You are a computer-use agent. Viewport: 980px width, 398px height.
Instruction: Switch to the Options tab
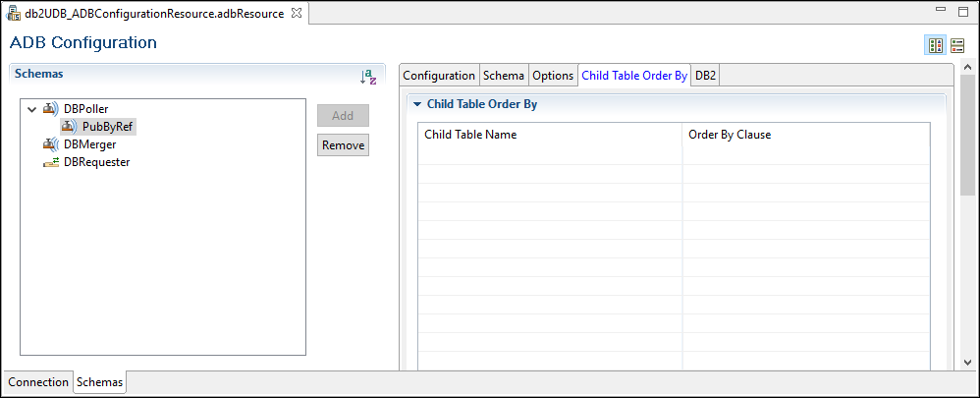pyautogui.click(x=553, y=76)
